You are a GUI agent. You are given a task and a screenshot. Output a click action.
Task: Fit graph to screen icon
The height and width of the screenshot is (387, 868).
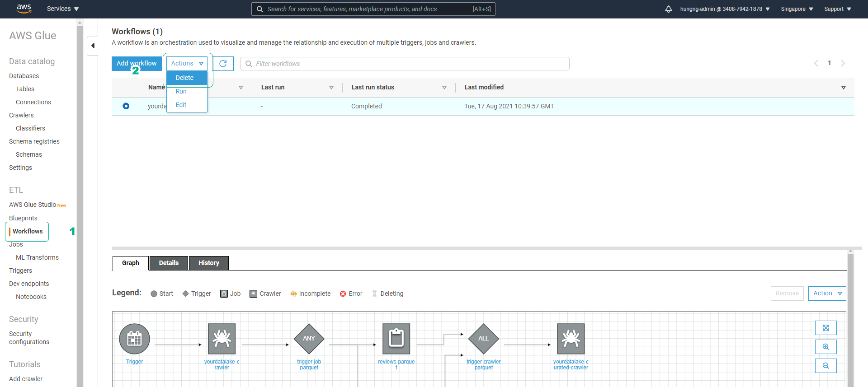coord(826,328)
